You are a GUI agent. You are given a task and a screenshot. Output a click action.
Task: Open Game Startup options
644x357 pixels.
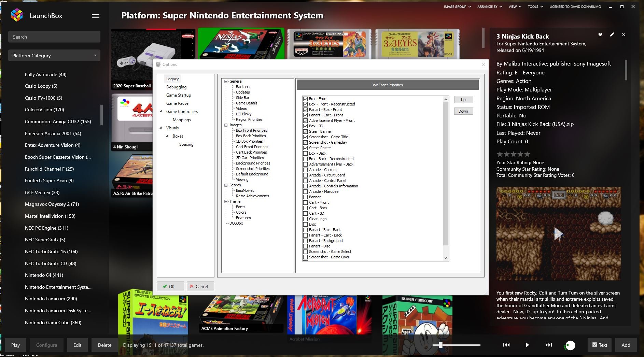(179, 95)
